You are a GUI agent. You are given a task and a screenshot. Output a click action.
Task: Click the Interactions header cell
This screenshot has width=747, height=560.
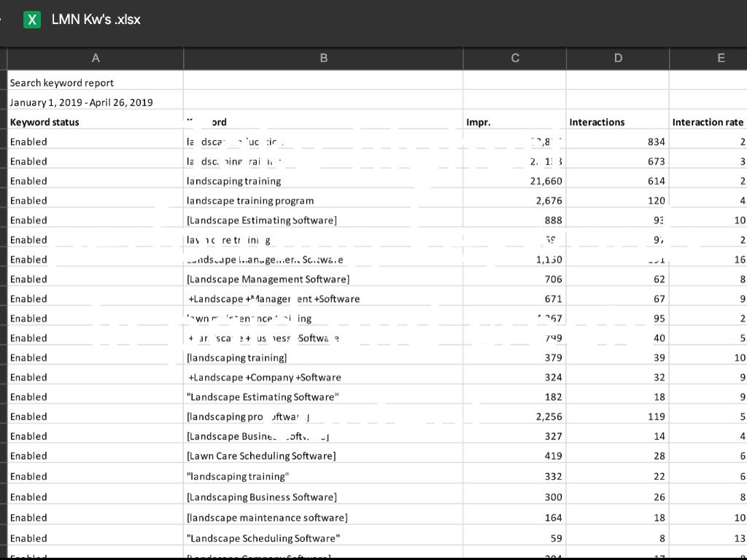tap(597, 122)
